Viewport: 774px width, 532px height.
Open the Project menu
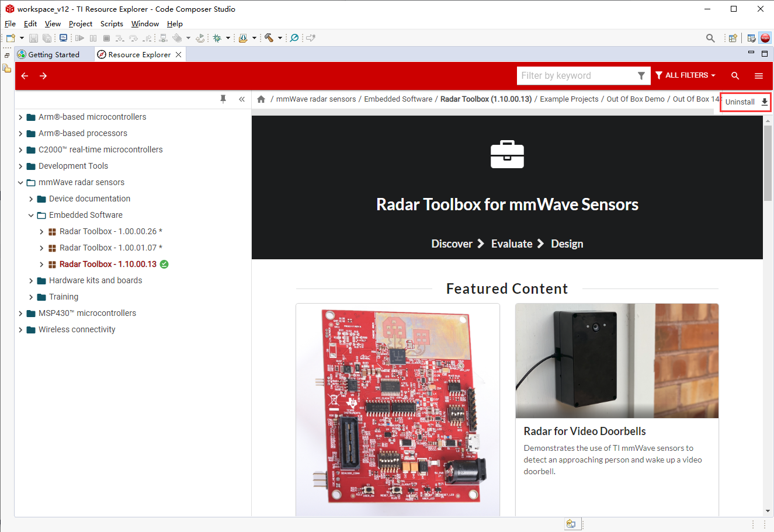click(x=81, y=24)
